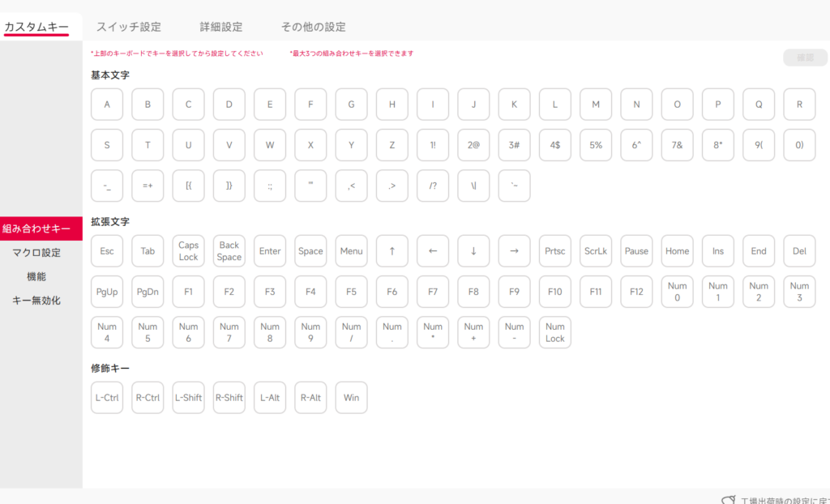Select the F12 function key
The image size is (830, 504).
pyautogui.click(x=636, y=292)
